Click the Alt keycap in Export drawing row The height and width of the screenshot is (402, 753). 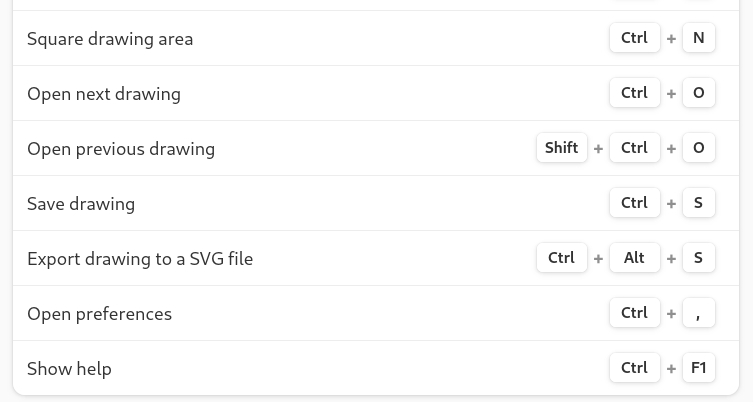634,258
